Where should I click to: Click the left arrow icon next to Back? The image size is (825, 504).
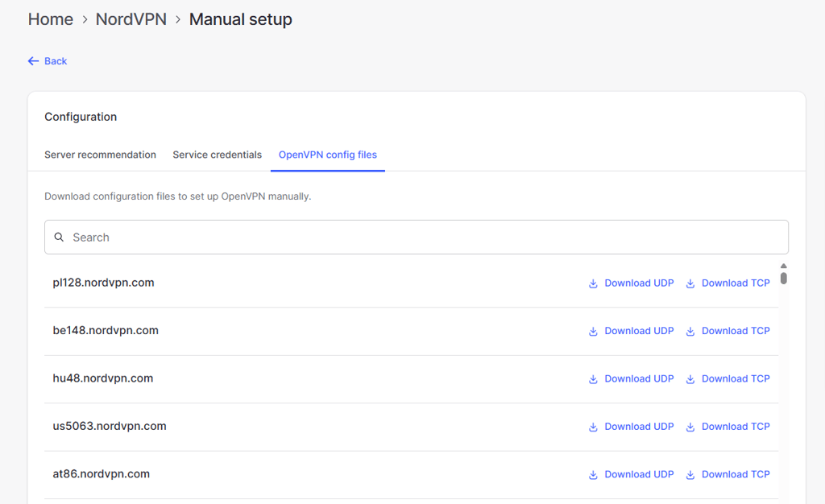(x=33, y=61)
